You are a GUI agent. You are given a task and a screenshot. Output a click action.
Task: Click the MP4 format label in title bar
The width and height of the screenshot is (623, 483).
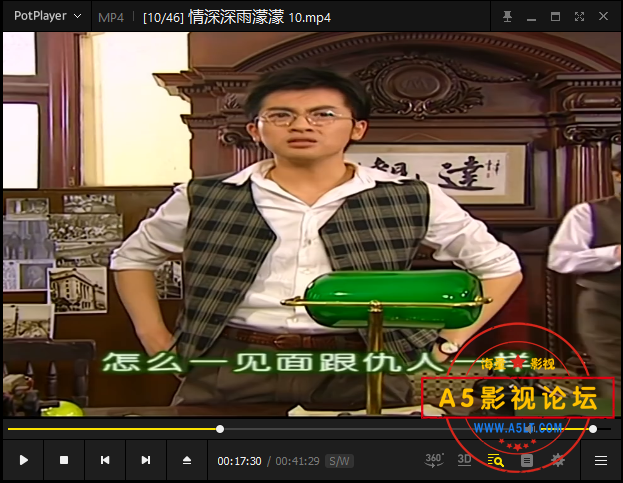click(111, 18)
